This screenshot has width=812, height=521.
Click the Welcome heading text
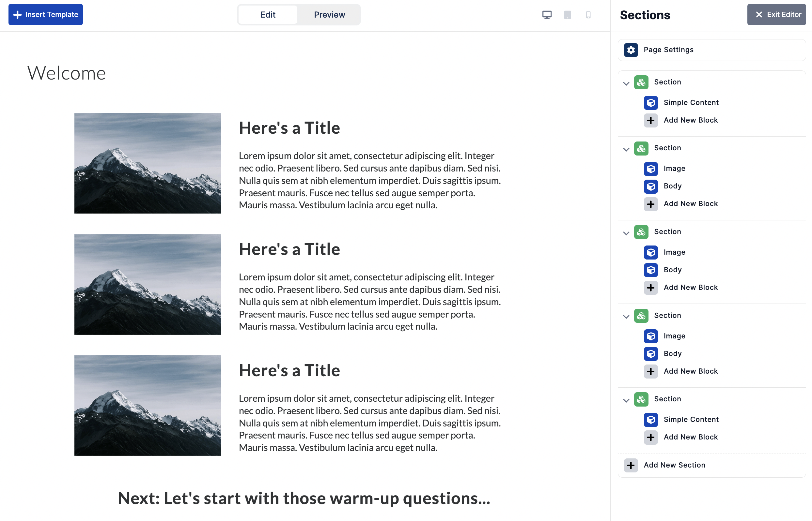click(x=66, y=73)
